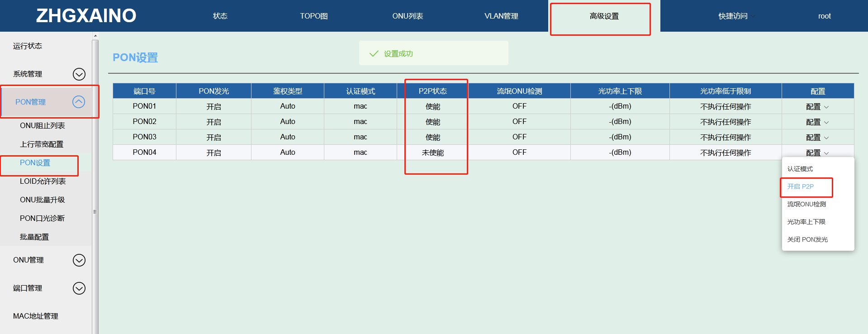
Task: Expand 端口管理 circular chevron icon
Action: point(79,288)
